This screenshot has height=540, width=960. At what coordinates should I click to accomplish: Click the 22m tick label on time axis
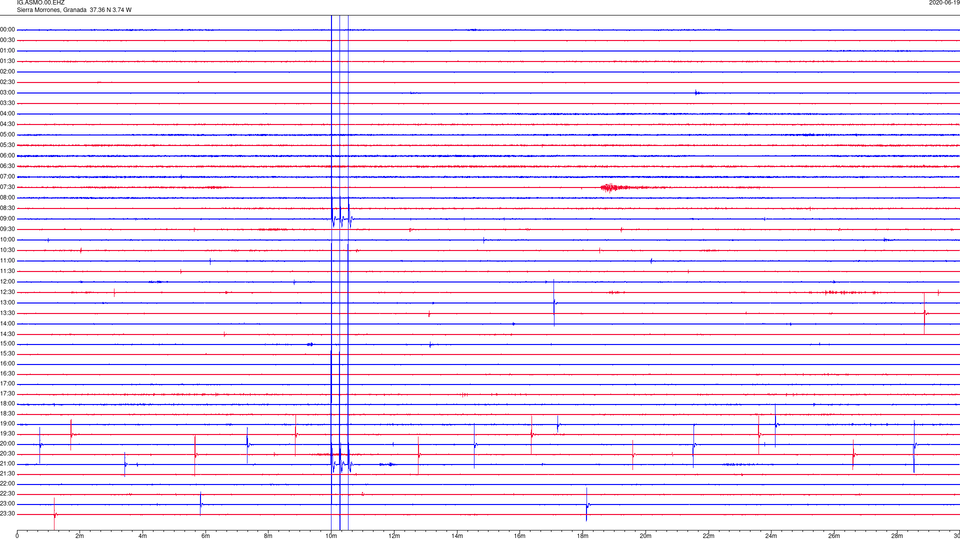pos(708,536)
